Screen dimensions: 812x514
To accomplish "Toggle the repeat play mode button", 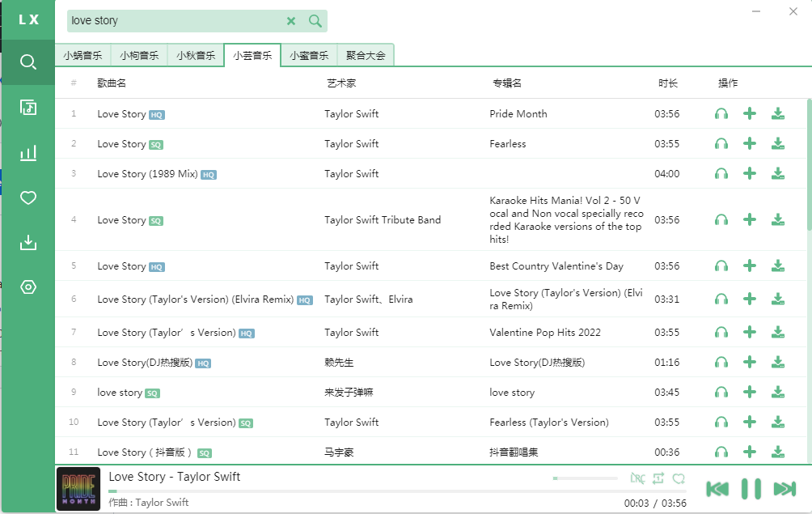I will 658,478.
